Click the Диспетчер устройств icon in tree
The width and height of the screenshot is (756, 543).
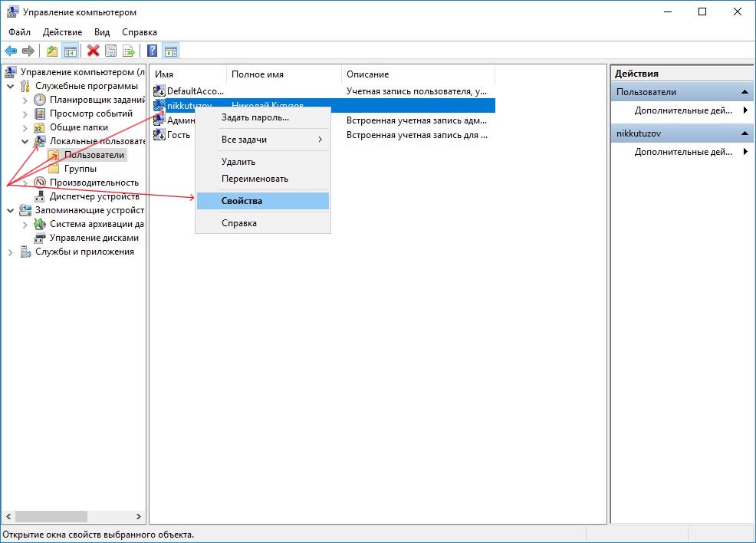point(40,196)
